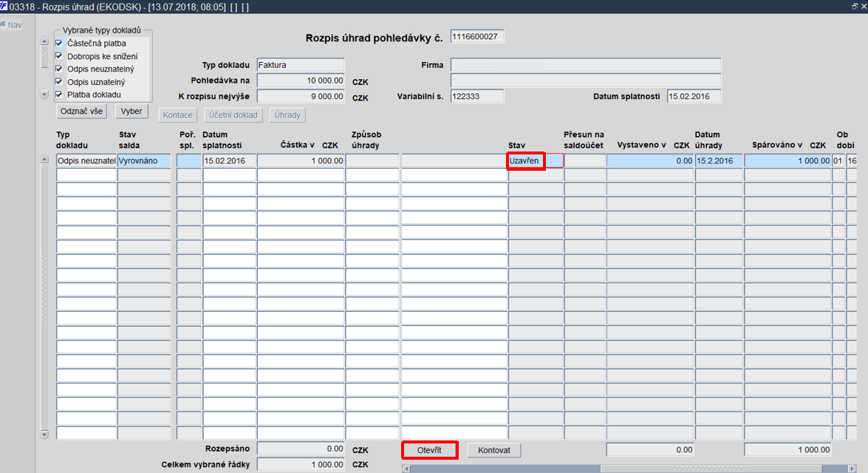The image size is (868, 473).
Task: Click Variabilní s. field 122333
Action: point(476,96)
